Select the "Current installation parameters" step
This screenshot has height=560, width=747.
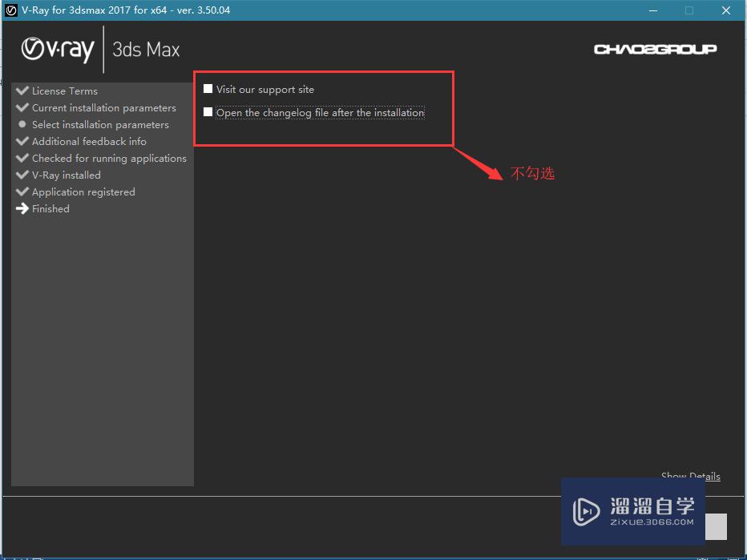coord(104,107)
